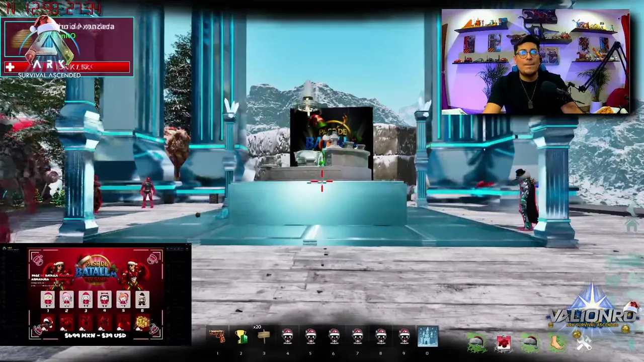The width and height of the screenshot is (644, 362).
Task: Open chibi Santa card number 4
Action: (104, 300)
